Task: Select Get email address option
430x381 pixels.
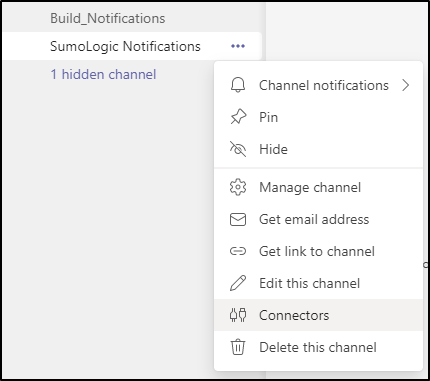Action: (318, 219)
